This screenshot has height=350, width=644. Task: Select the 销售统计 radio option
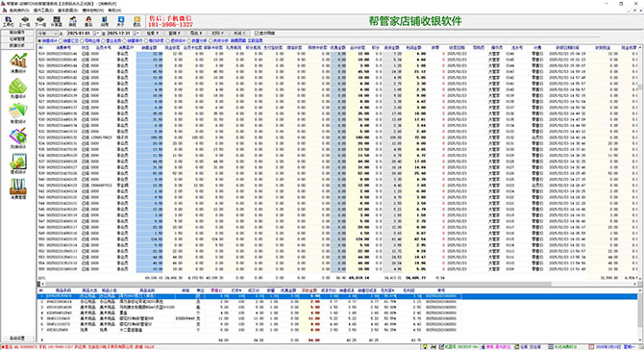[x=48, y=40]
